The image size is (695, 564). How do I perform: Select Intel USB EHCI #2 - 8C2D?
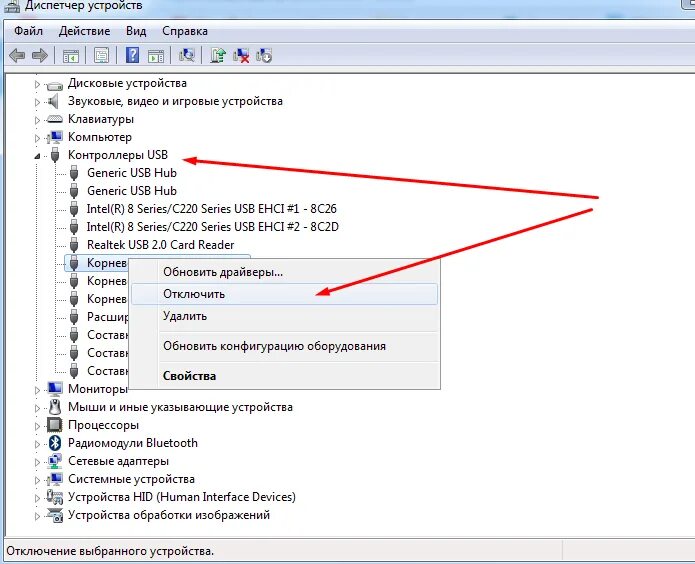point(213,227)
